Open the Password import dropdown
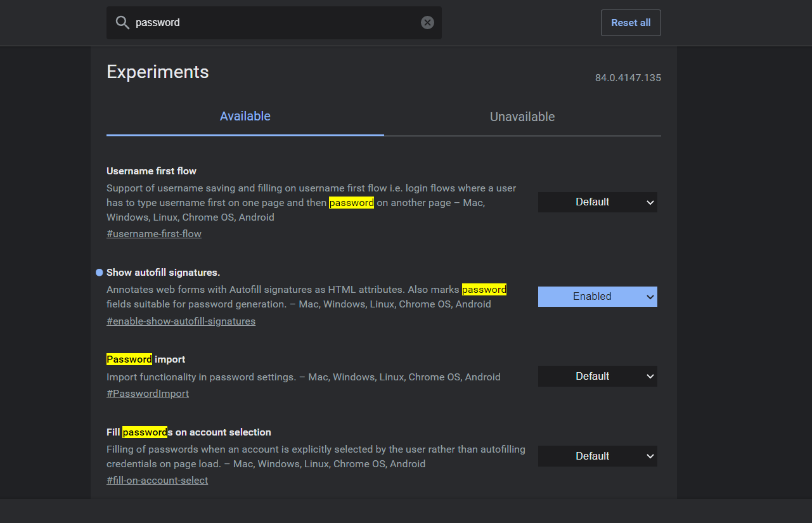The width and height of the screenshot is (812, 523). (x=597, y=377)
